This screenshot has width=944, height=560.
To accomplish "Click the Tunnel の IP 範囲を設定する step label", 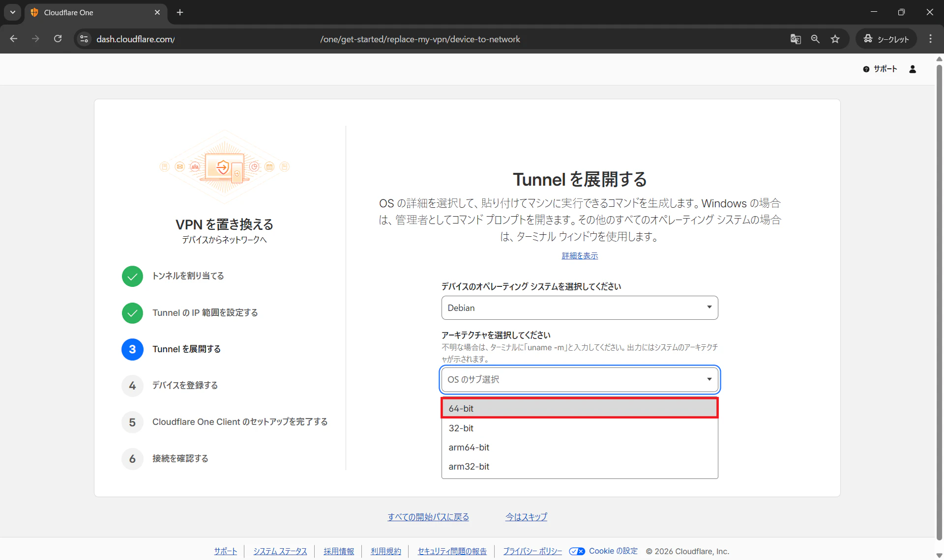I will click(205, 313).
